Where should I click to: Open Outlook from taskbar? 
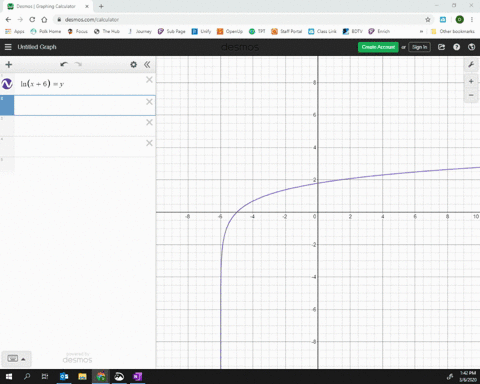coord(64,377)
